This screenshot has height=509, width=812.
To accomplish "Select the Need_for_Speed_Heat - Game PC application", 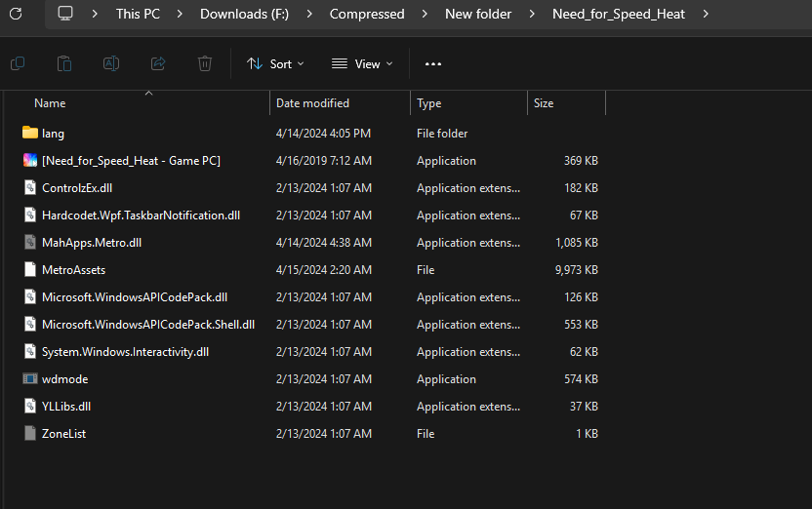I will 131,161.
